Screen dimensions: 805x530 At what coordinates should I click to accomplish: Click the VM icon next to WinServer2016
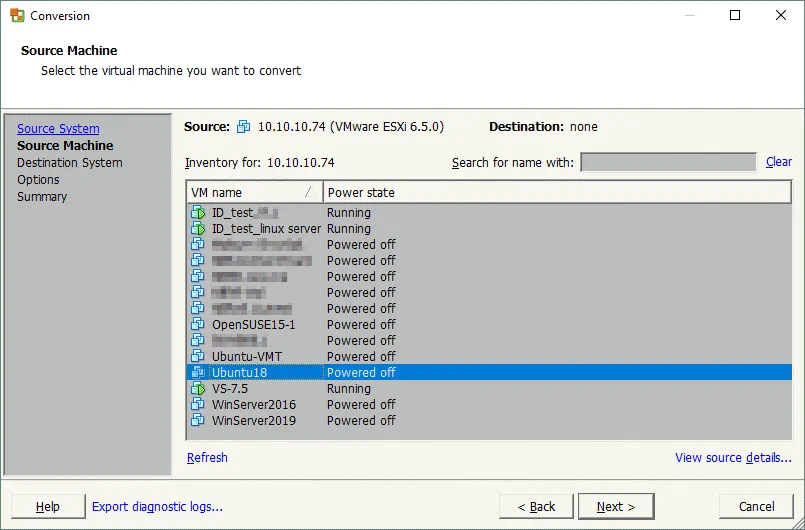pyautogui.click(x=197, y=405)
